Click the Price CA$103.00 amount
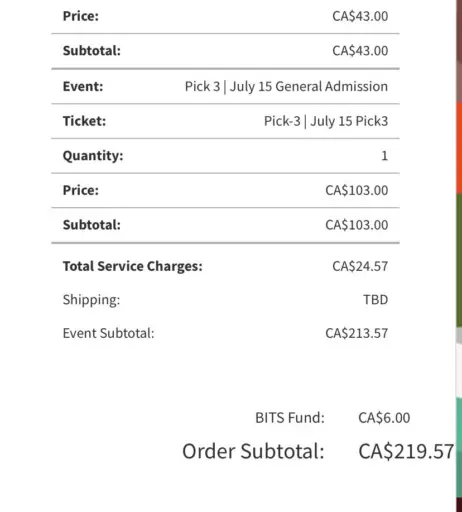The width and height of the screenshot is (462, 512). pyautogui.click(x=357, y=190)
